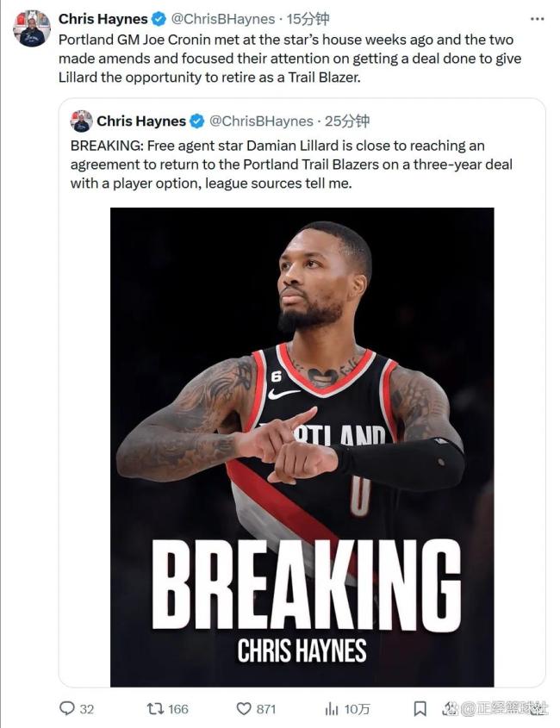Click the quoted tweet's small avatar
This screenshot has width=560, height=728.
81,121
